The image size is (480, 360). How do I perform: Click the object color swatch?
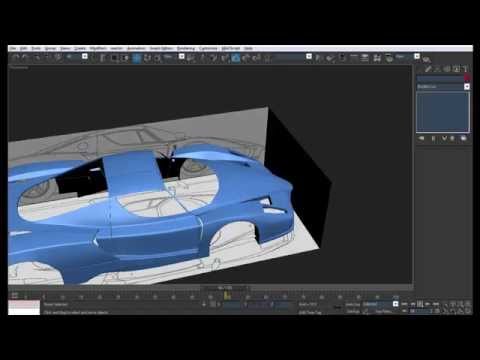click(x=467, y=78)
